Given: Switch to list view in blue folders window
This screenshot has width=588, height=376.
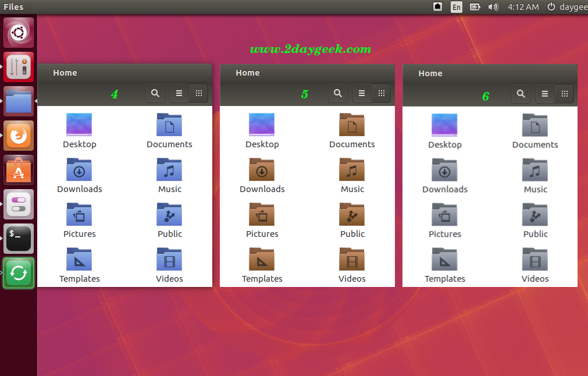Looking at the screenshot, I should (179, 93).
